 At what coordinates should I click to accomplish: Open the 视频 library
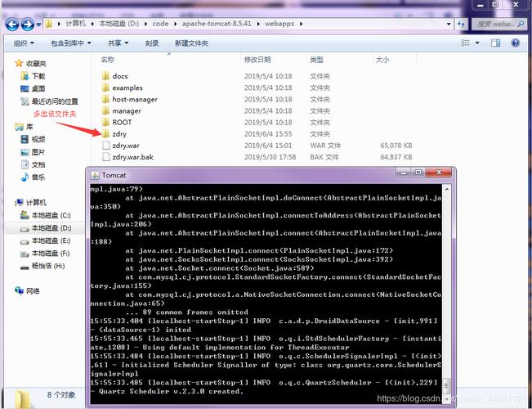38,139
